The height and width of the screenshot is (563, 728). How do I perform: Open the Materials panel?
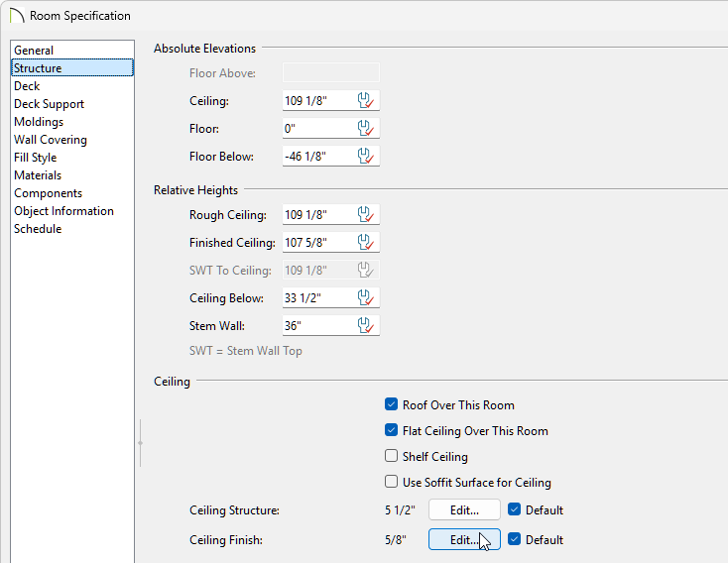[72, 175]
